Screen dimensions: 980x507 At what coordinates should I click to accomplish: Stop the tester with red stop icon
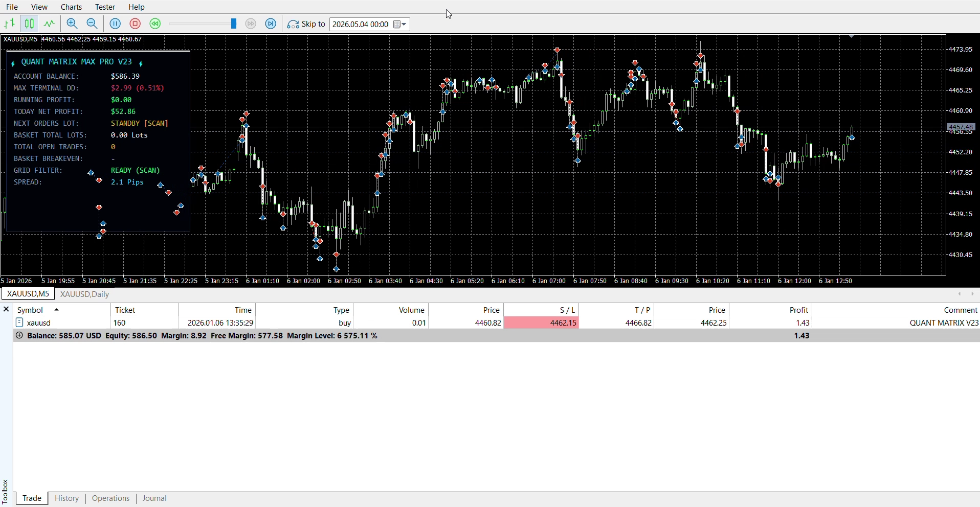(136, 24)
